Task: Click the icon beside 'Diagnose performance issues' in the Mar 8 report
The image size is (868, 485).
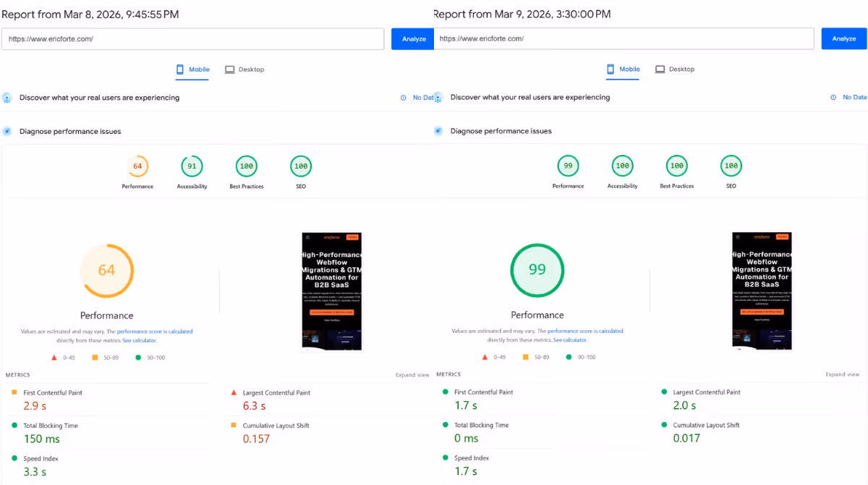Action: click(7, 131)
